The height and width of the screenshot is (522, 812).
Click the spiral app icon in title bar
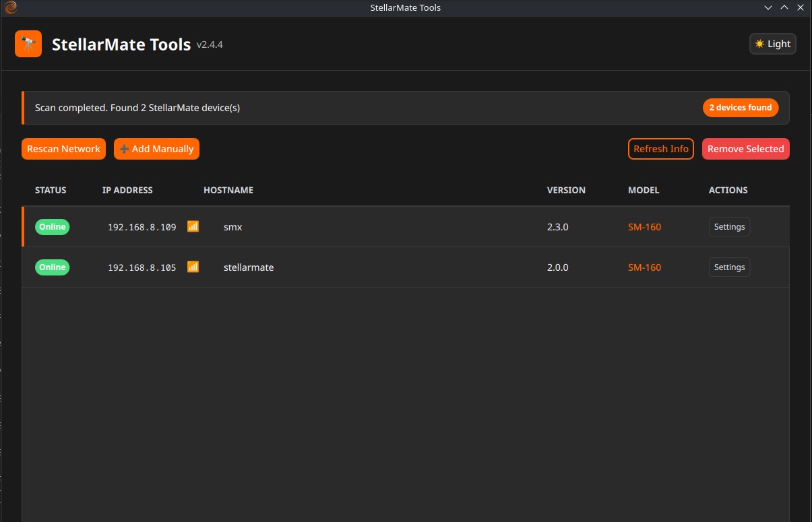click(10, 8)
